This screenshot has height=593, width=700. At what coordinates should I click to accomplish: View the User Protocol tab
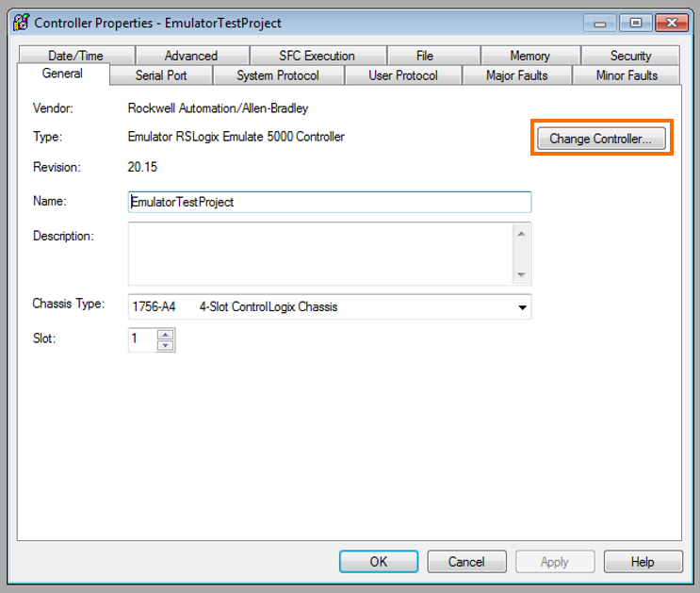[403, 75]
